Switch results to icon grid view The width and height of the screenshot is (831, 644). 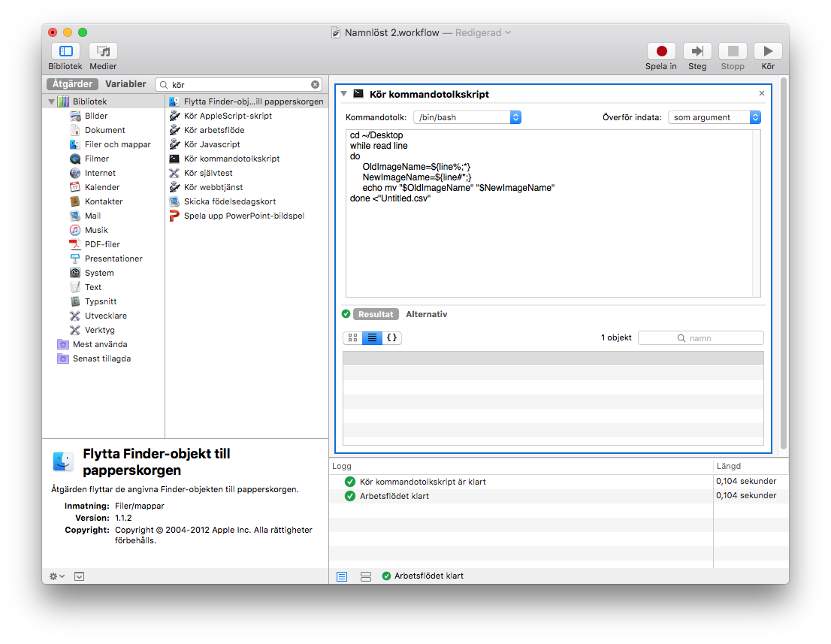coord(352,337)
